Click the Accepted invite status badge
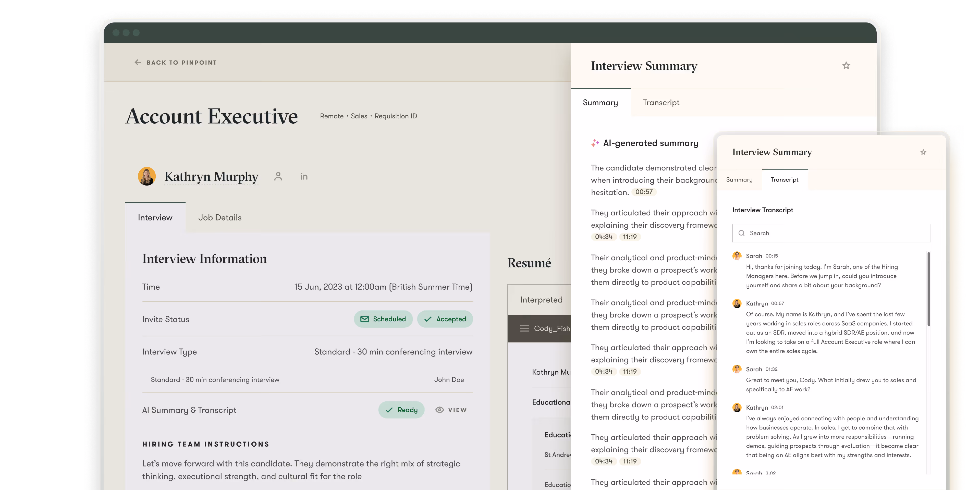The height and width of the screenshot is (490, 980). coord(445,319)
